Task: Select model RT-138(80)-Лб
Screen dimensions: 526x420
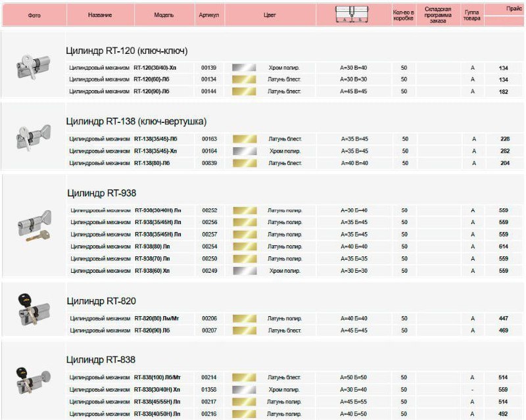Action: pos(152,163)
